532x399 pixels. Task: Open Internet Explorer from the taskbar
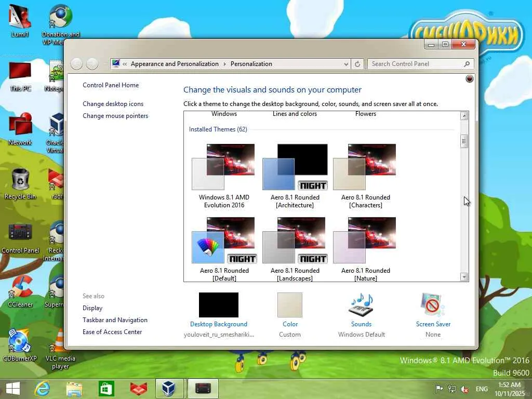pos(43,389)
